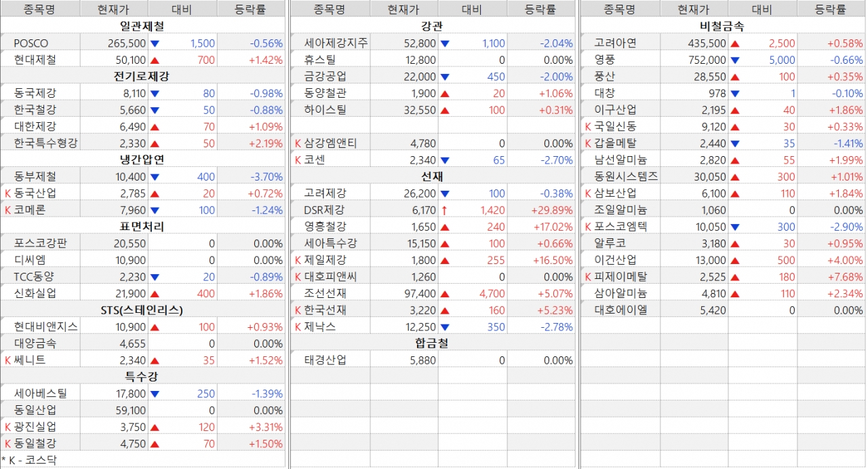This screenshot has width=868, height=469.
Task: Click the down arrow in 세아베스틸 row
Action: pyautogui.click(x=154, y=394)
